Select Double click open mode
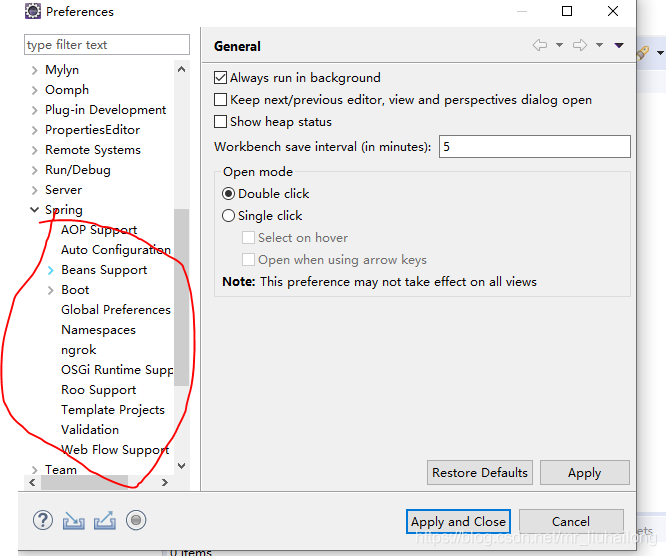This screenshot has width=666, height=556. pos(228,194)
